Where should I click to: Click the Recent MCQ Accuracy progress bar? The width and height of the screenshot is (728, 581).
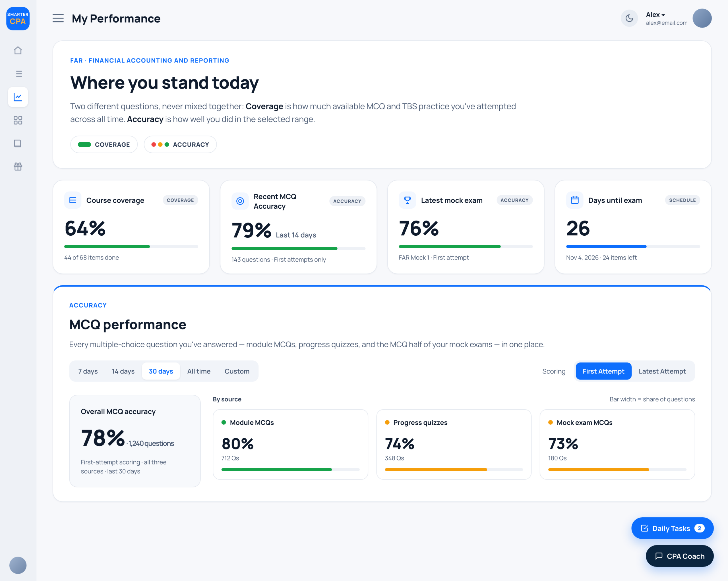299,248
